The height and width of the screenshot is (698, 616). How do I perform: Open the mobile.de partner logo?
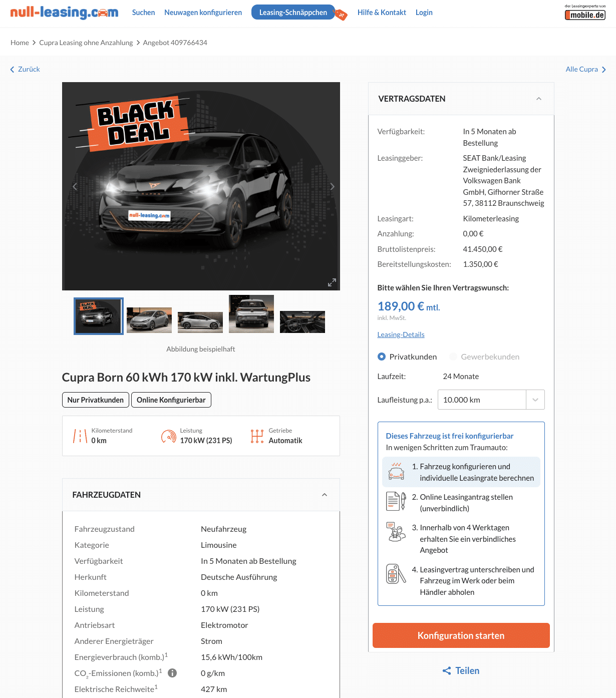click(585, 13)
